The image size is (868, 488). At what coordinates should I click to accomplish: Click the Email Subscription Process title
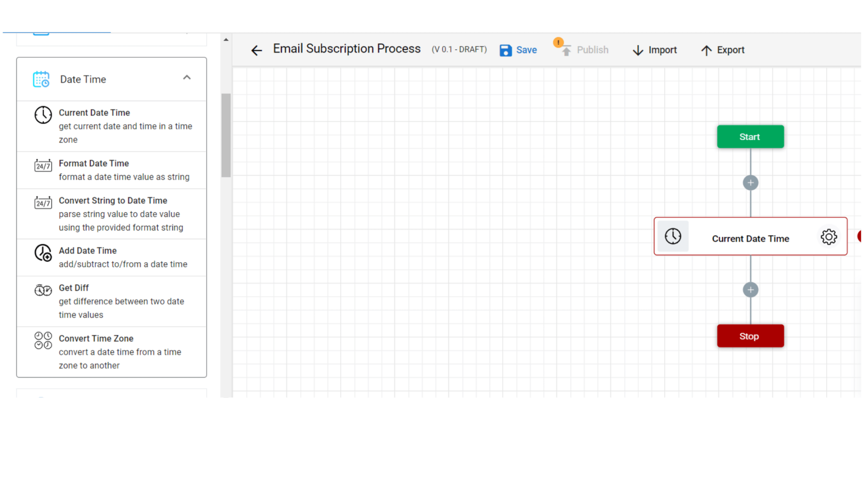(347, 49)
